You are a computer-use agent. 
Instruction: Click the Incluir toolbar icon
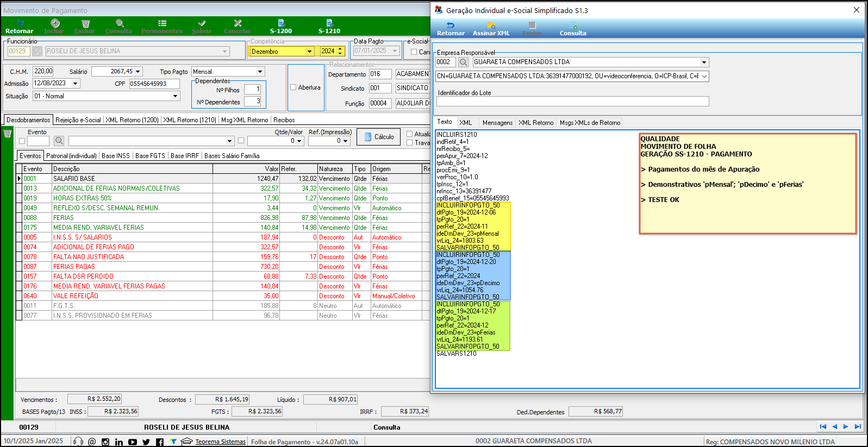tap(54, 27)
